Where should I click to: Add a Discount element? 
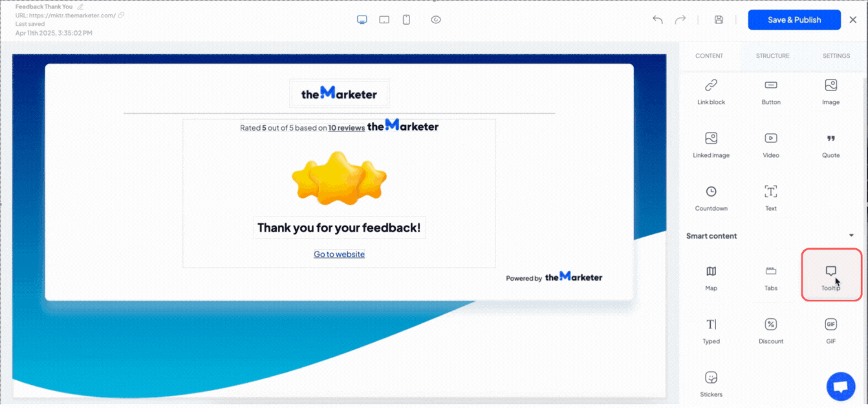pos(770,330)
